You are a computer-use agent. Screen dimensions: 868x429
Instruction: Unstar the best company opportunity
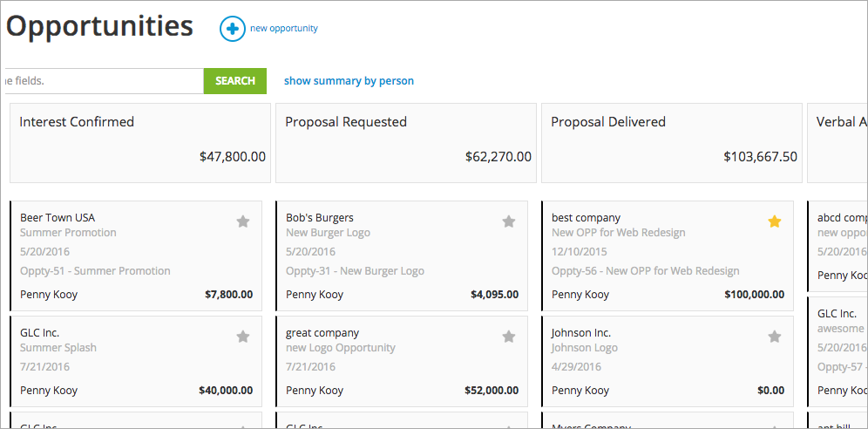point(775,221)
